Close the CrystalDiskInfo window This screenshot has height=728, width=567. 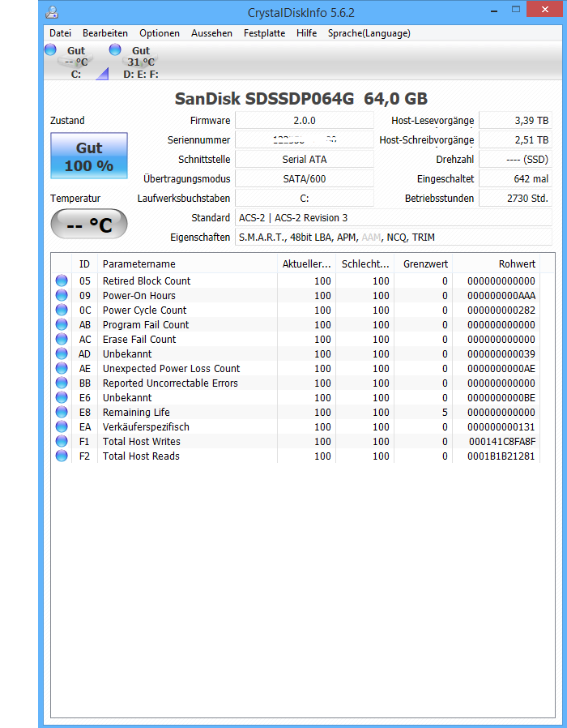545,9
